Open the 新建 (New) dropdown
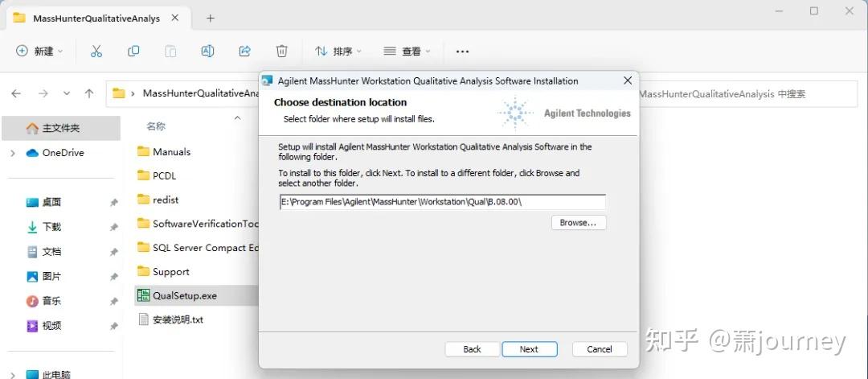This screenshot has width=868, height=379. (40, 51)
